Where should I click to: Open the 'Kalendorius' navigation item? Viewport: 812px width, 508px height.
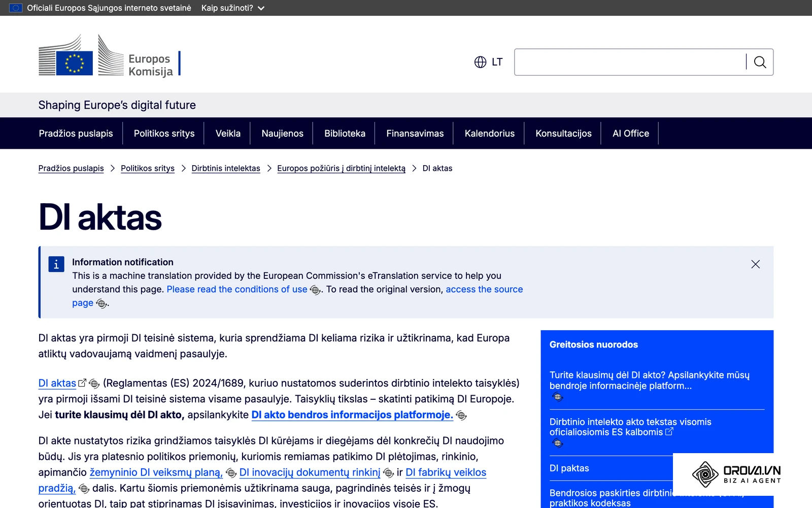(x=490, y=133)
